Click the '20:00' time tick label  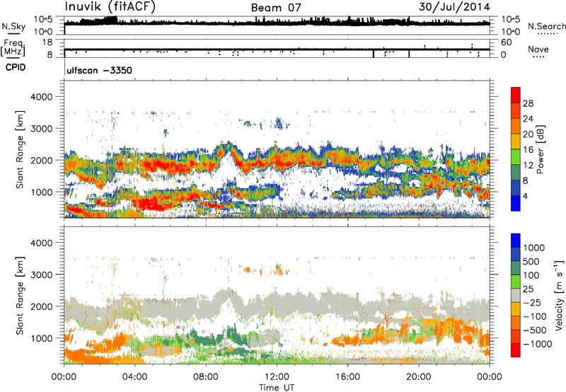(x=418, y=377)
